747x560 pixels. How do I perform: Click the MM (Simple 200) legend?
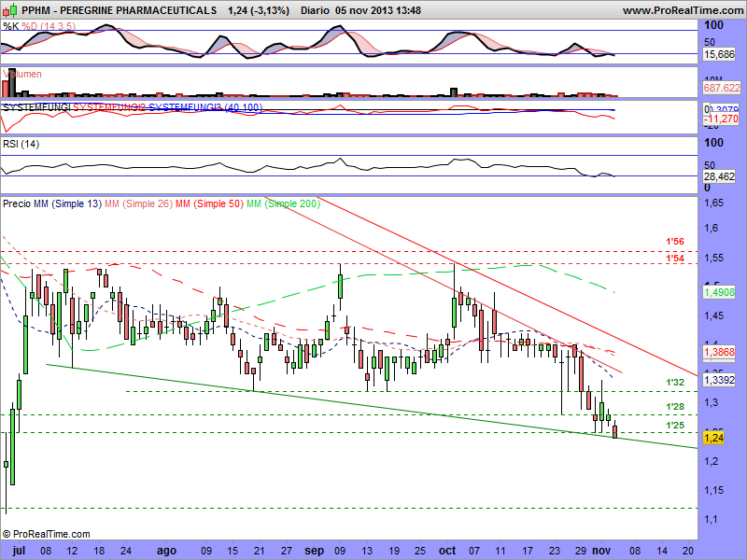[x=284, y=203]
